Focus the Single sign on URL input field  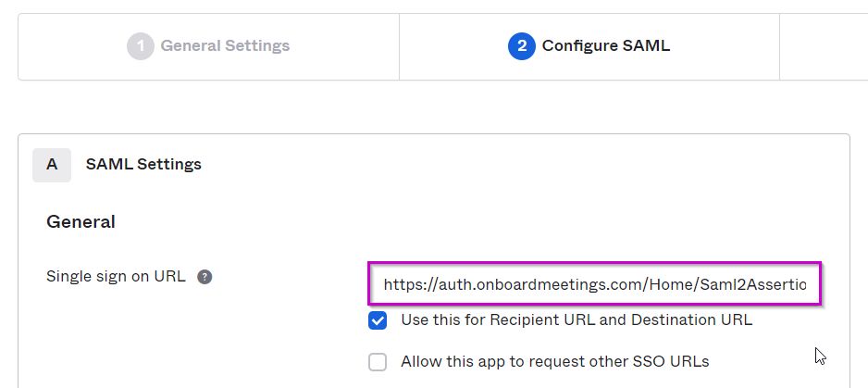[x=594, y=283]
